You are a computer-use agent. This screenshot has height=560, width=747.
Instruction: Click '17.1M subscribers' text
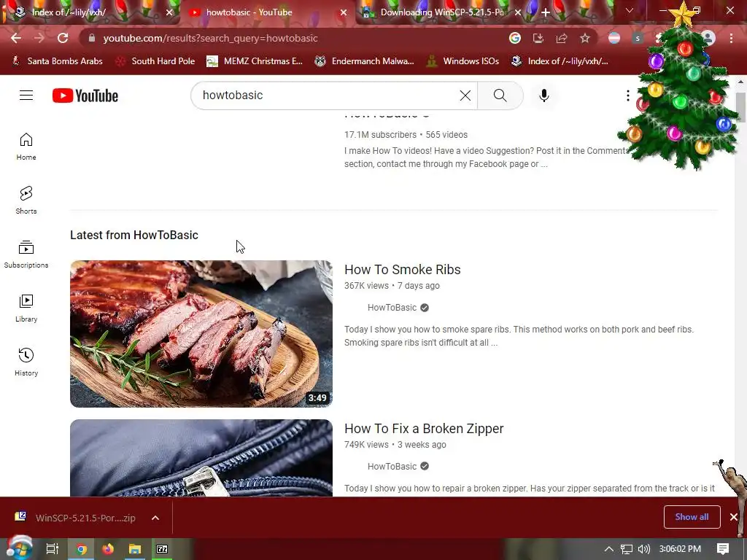click(x=380, y=135)
